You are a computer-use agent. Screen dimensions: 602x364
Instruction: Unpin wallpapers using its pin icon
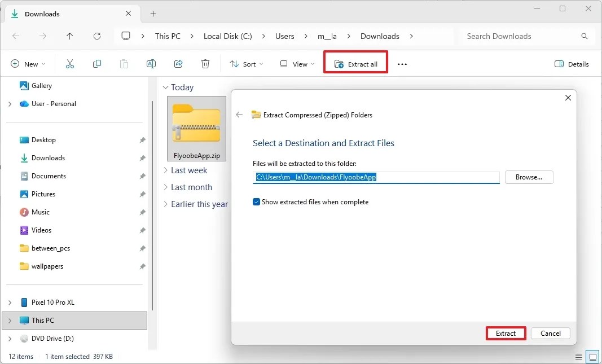pos(142,266)
